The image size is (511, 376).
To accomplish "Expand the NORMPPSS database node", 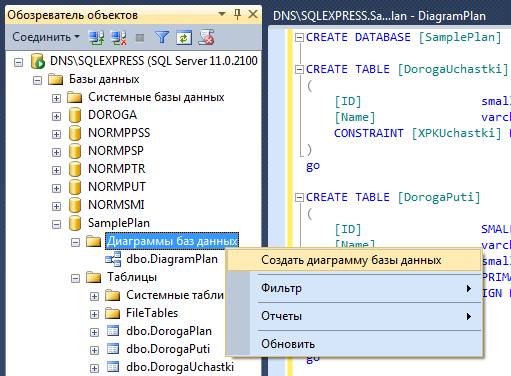I will 56,134.
